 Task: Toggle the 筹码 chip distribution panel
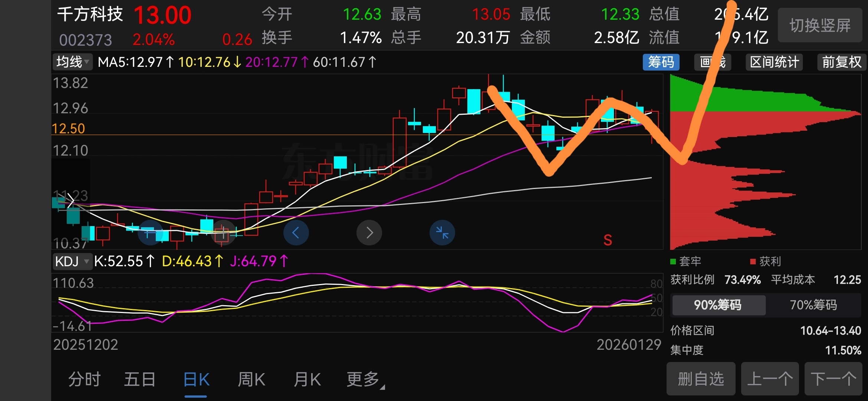coord(661,62)
